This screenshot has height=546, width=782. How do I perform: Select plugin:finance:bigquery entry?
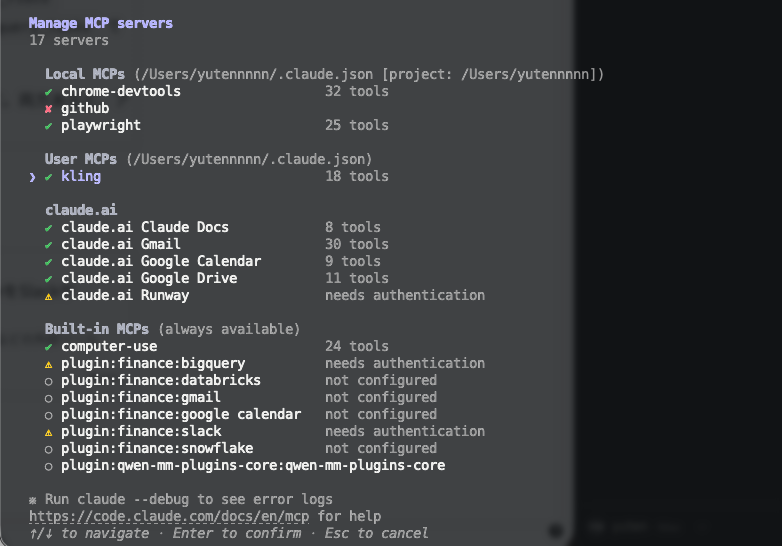pyautogui.click(x=264, y=363)
